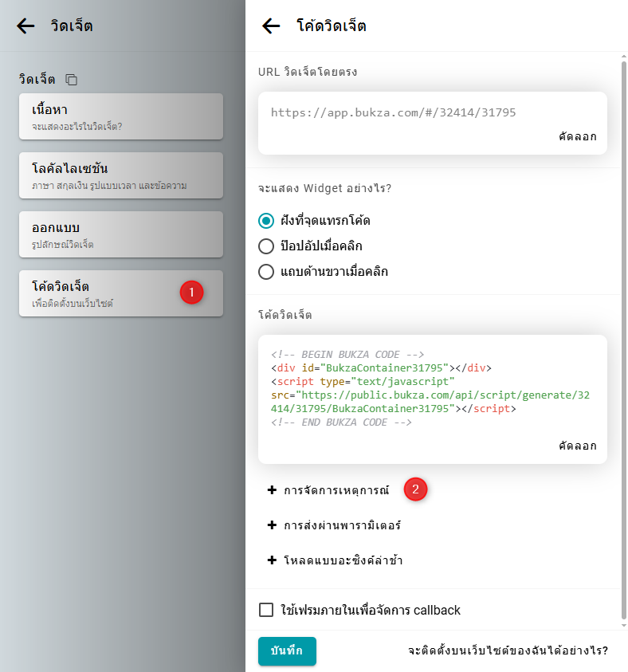Click red badge number 2

click(x=416, y=489)
